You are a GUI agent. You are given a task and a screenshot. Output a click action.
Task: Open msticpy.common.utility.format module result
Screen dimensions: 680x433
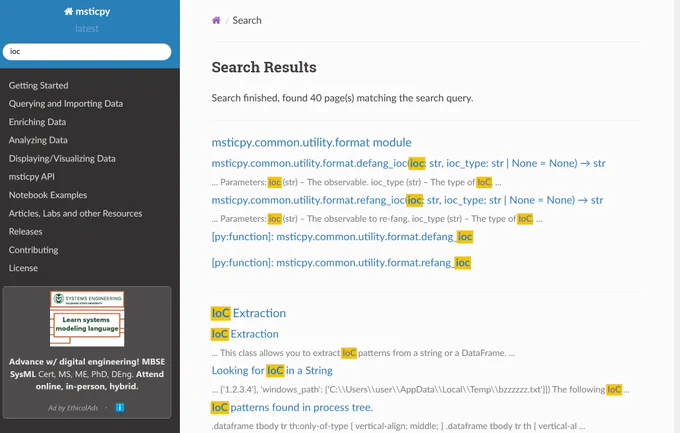(311, 142)
